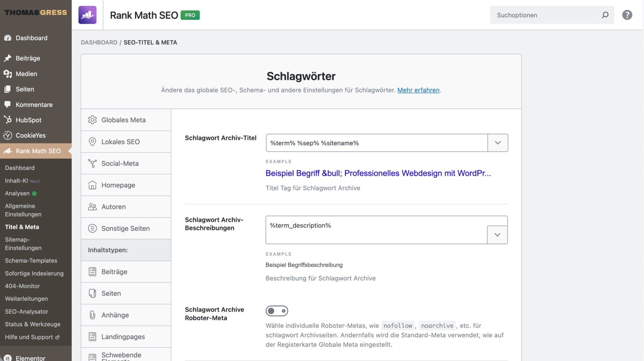Screen dimensions: 644x361
Task: Click the search magnifier icon
Action: [x=605, y=15]
